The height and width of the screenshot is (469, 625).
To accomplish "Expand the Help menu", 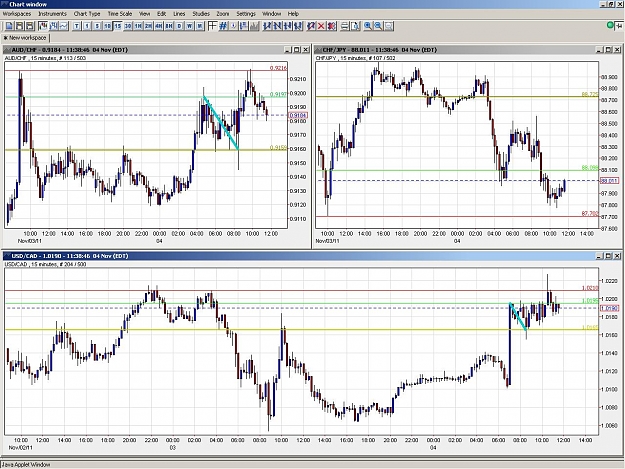I will pos(293,14).
